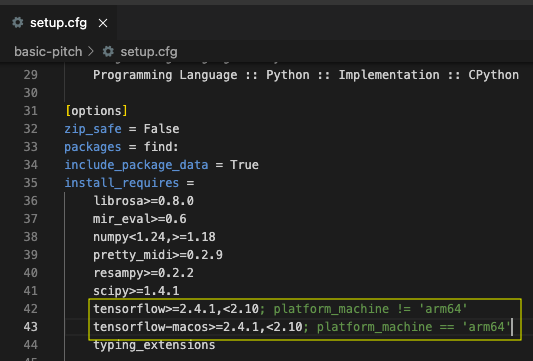Click line number 43 in gutter
Viewport: 533px width, 361px height.
click(31, 327)
